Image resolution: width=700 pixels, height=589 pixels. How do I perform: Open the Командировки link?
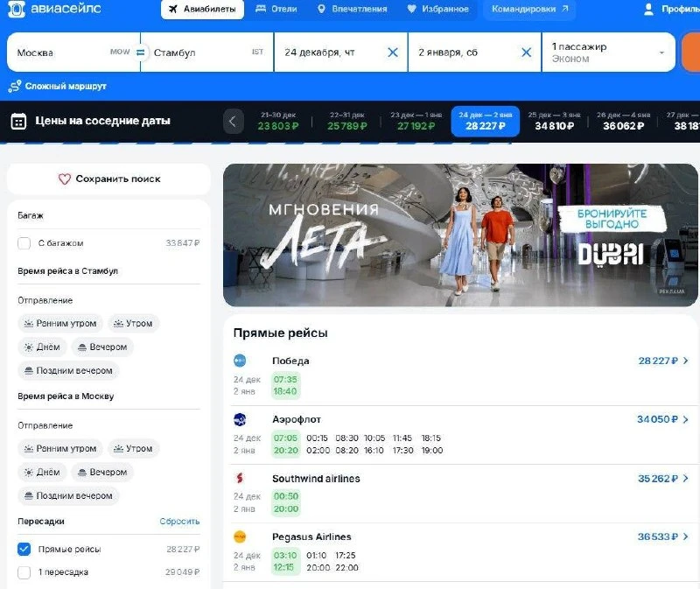point(529,9)
